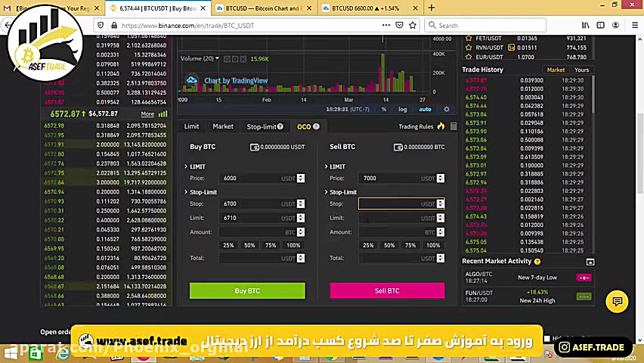Click the Buy Stop 6700 stepper arrows

point(301,203)
